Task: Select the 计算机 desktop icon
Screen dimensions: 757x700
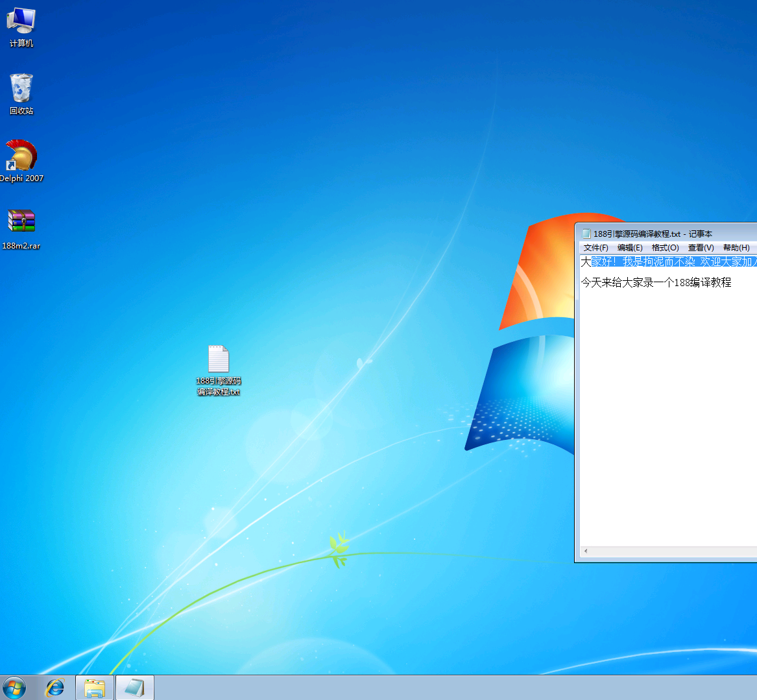Action: click(x=21, y=27)
